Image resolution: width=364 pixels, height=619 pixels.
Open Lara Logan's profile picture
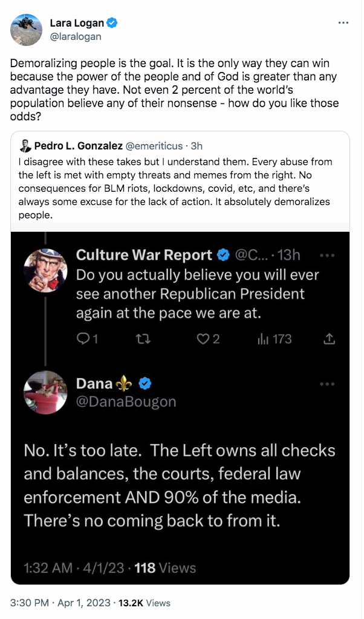pos(26,30)
